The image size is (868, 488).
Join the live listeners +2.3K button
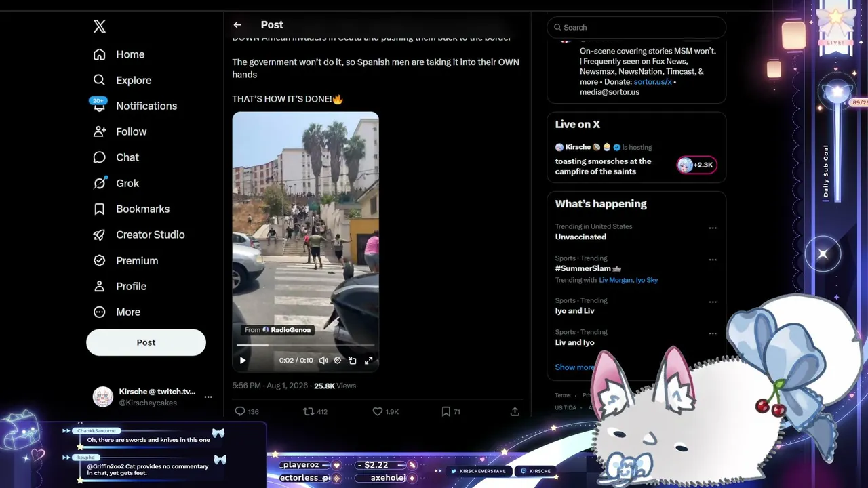(696, 165)
